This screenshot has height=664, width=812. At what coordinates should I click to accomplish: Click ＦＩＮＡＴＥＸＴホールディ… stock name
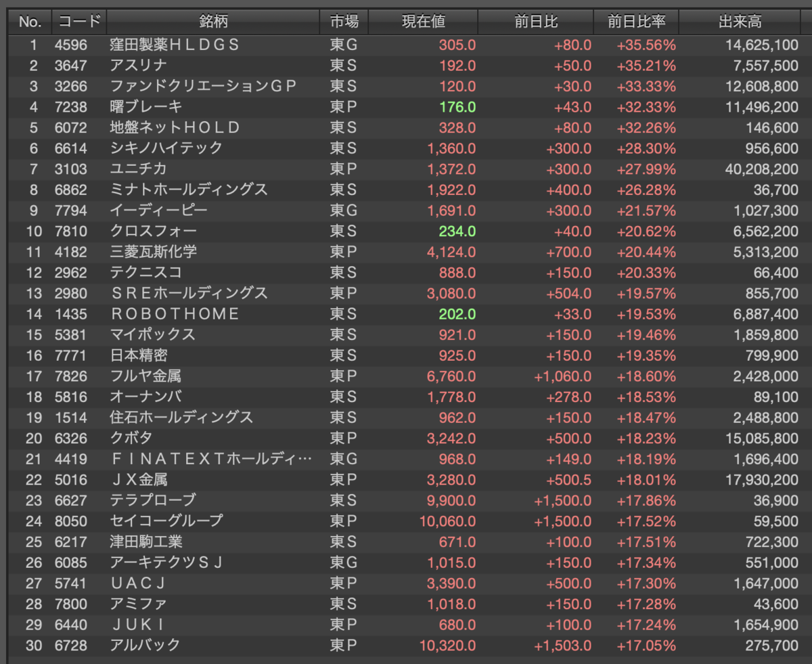point(211,459)
